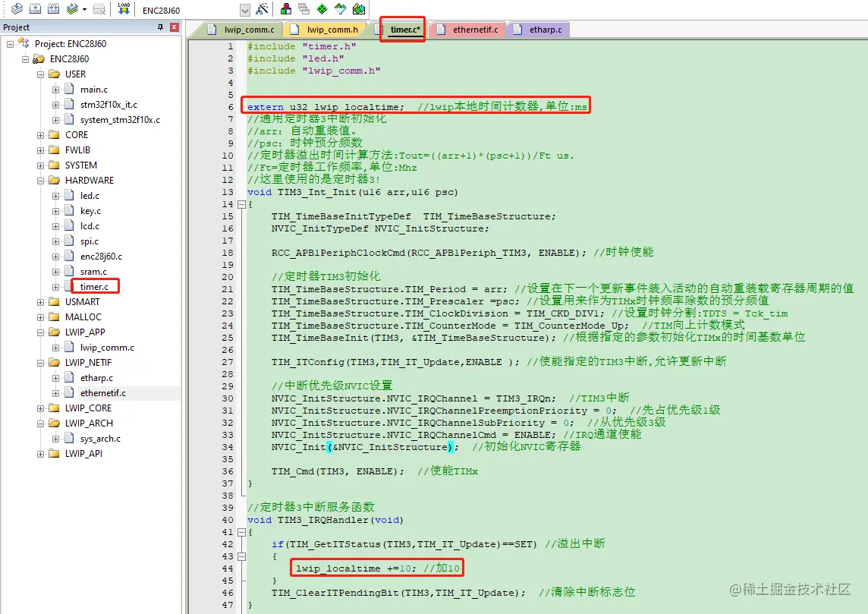This screenshot has height=614, width=868.
Task: Expand the LWIP_CORE group
Action: click(40, 408)
